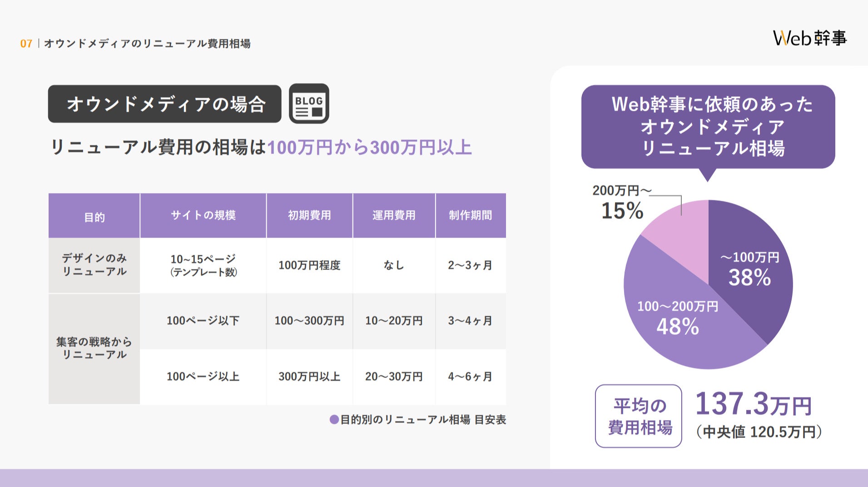Click the 運用費用 column header
Image resolution: width=868 pixels, height=487 pixels.
tap(394, 216)
